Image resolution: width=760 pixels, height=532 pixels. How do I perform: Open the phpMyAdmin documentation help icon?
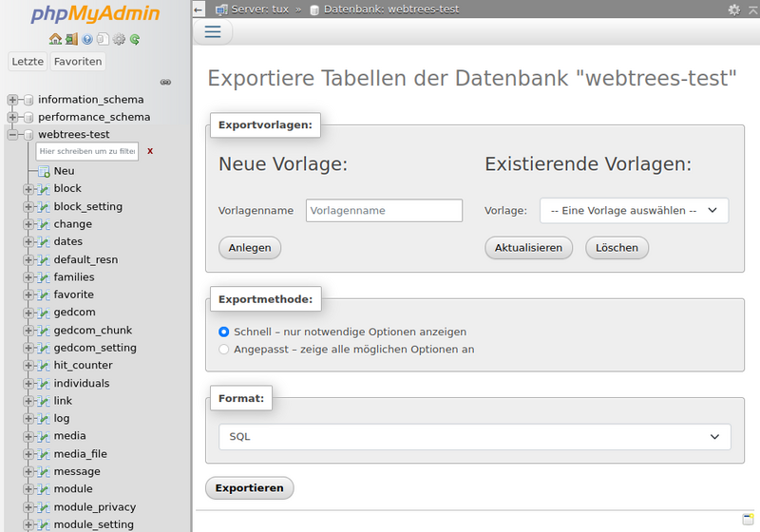click(87, 39)
